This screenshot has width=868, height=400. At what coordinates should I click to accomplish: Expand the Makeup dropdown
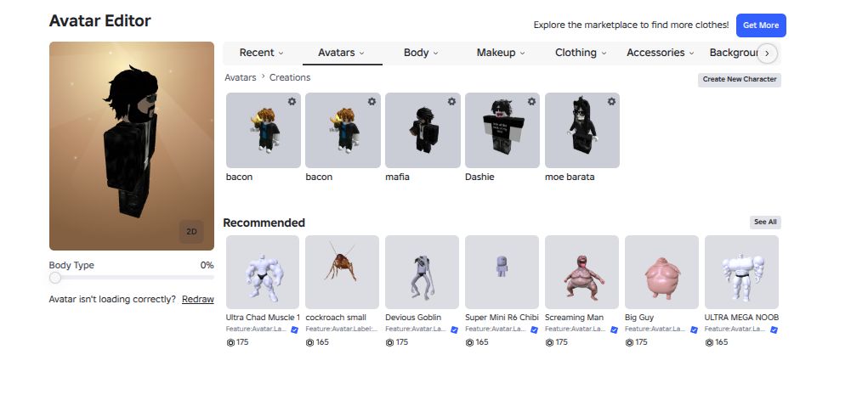501,53
